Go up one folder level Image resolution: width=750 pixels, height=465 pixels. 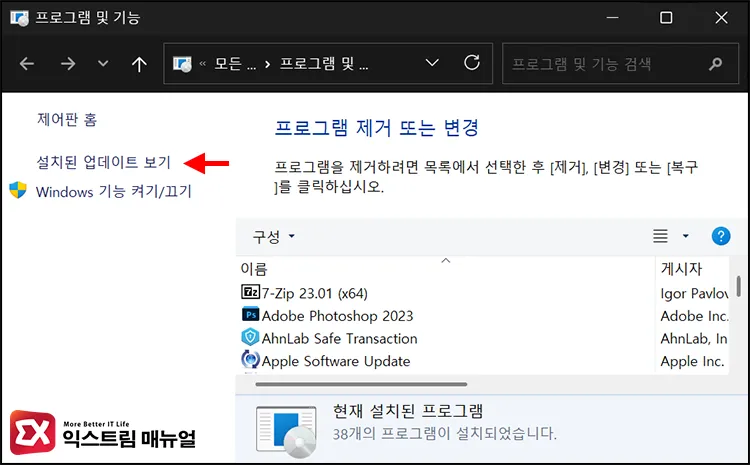point(139,64)
